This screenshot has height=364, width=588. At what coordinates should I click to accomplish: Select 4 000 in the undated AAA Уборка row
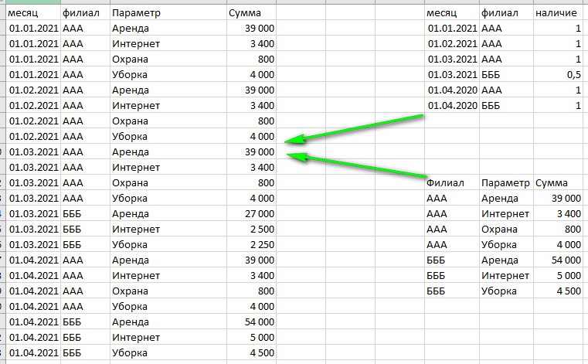pyautogui.click(x=569, y=245)
